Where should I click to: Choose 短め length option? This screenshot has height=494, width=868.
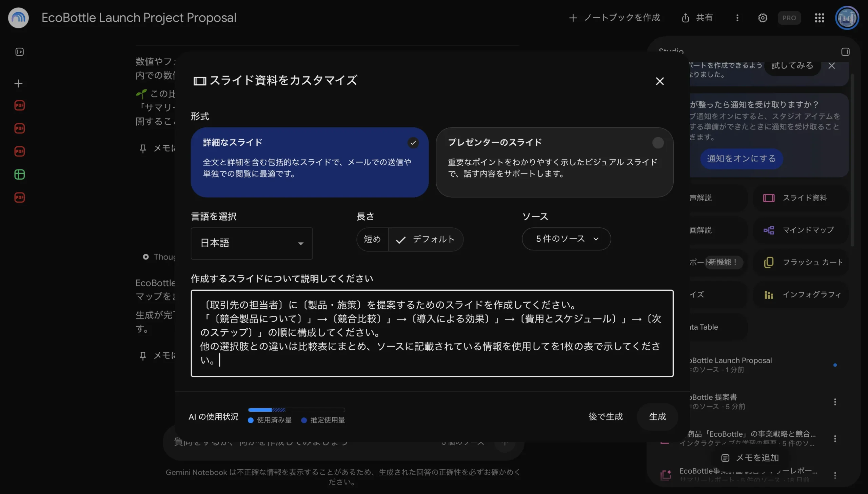click(372, 239)
